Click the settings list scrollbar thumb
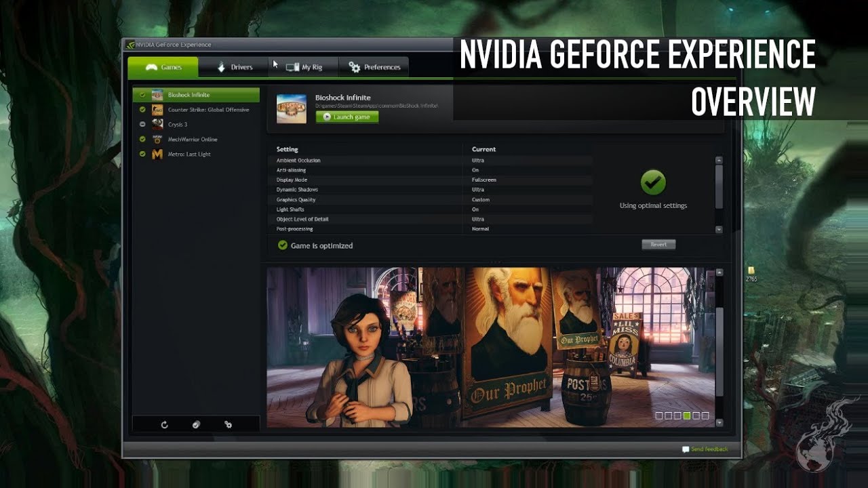 719,186
